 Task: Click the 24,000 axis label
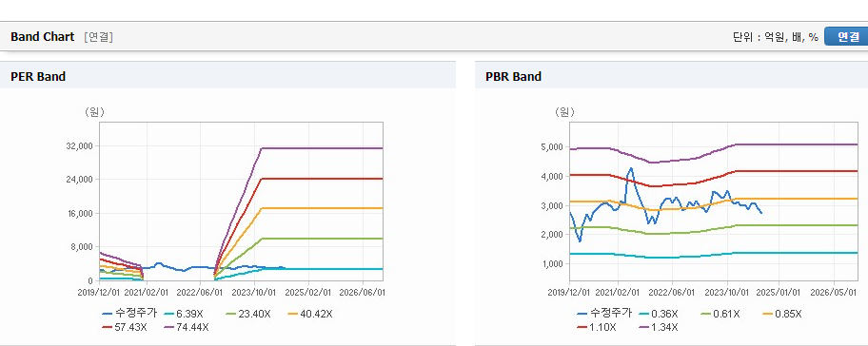coord(80,180)
